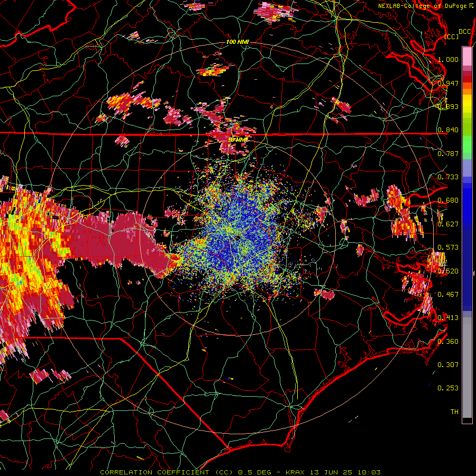Click the 0.680 color scale value
The width and height of the screenshot is (476, 476).
pyautogui.click(x=448, y=200)
